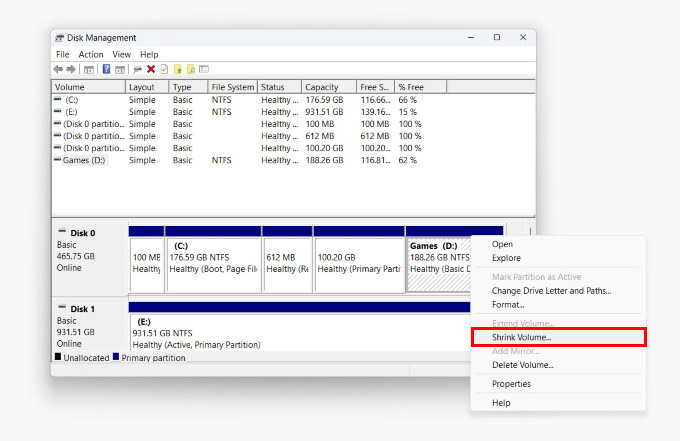The height and width of the screenshot is (441, 680).
Task: Click the drive icon beside (C:) volume
Action: (58, 99)
